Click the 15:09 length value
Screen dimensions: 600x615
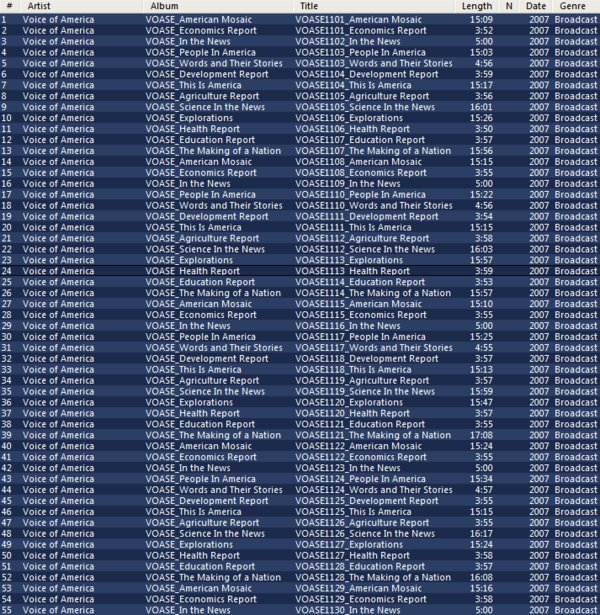(482, 20)
